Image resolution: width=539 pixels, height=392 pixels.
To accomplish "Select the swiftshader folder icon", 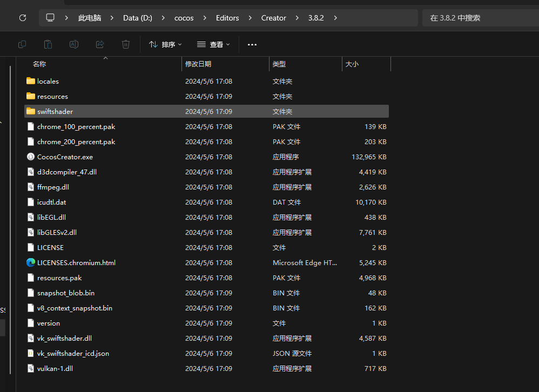I will 31,111.
